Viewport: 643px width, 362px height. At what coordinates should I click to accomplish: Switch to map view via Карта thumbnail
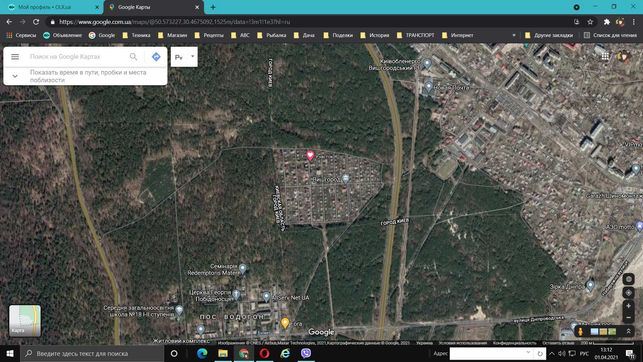click(25, 321)
